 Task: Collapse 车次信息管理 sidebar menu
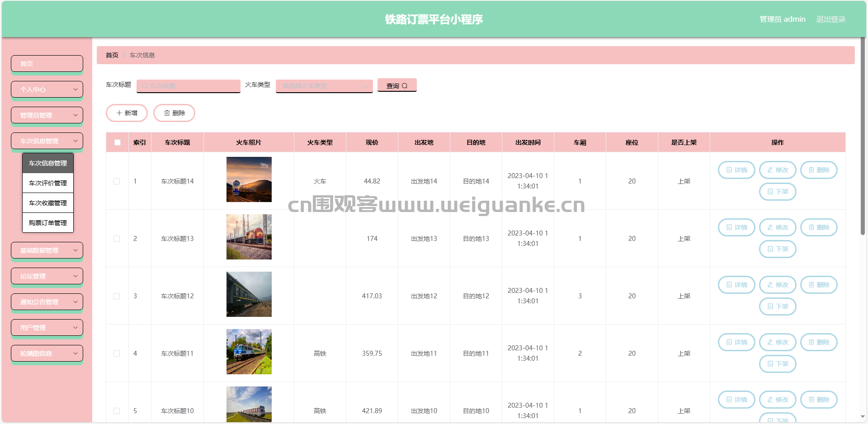tap(47, 141)
